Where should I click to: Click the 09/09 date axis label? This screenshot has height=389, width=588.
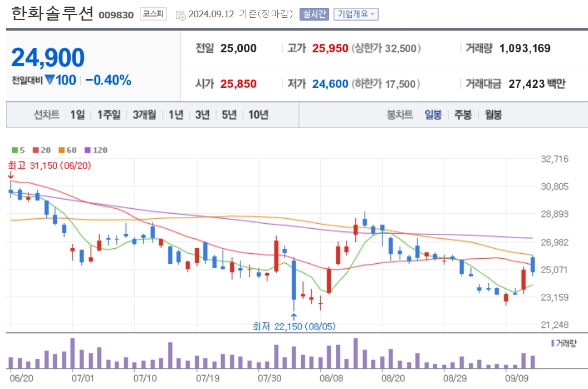[x=517, y=378]
